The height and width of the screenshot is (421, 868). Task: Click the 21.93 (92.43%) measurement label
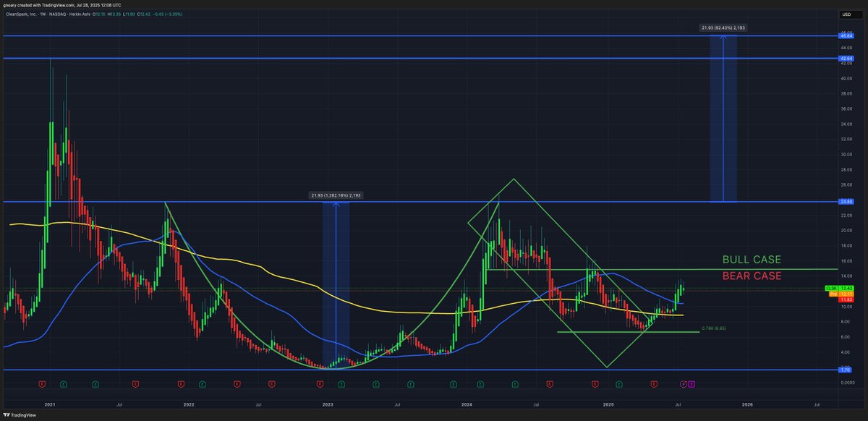click(723, 27)
